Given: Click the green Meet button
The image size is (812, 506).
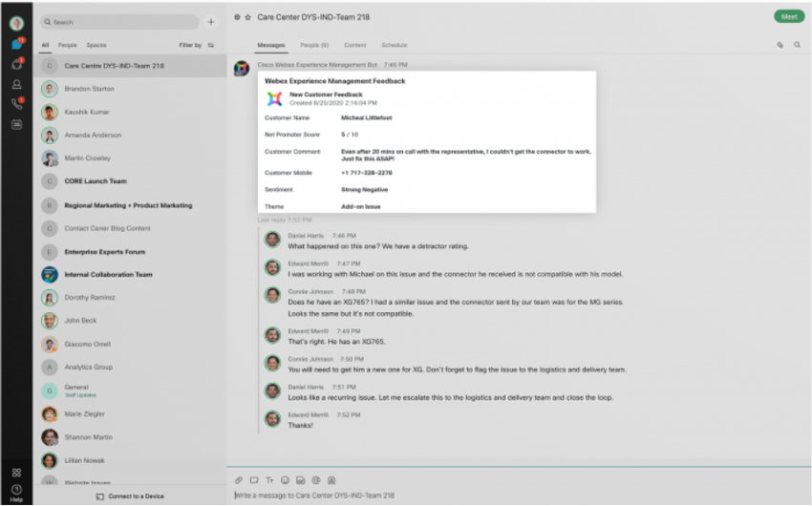Looking at the screenshot, I should coord(788,16).
